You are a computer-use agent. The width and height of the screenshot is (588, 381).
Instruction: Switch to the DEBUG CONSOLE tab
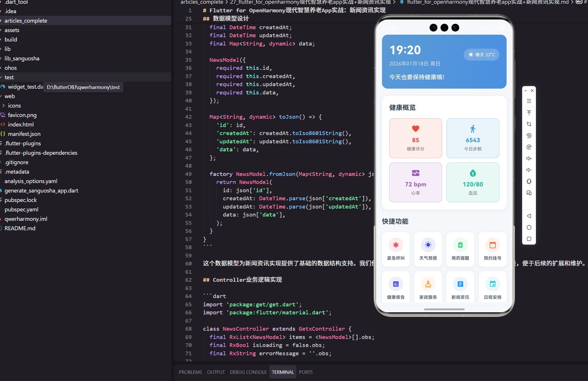tap(248, 372)
